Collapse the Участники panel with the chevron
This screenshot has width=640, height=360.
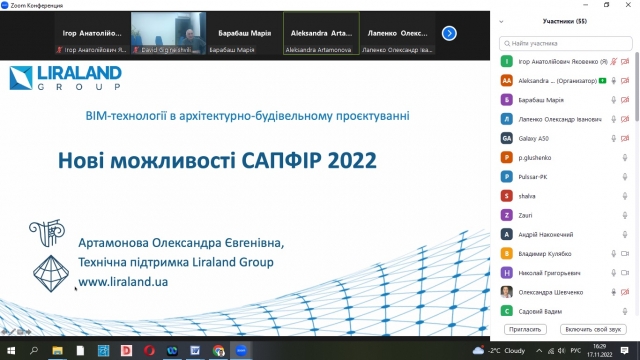[x=501, y=22]
